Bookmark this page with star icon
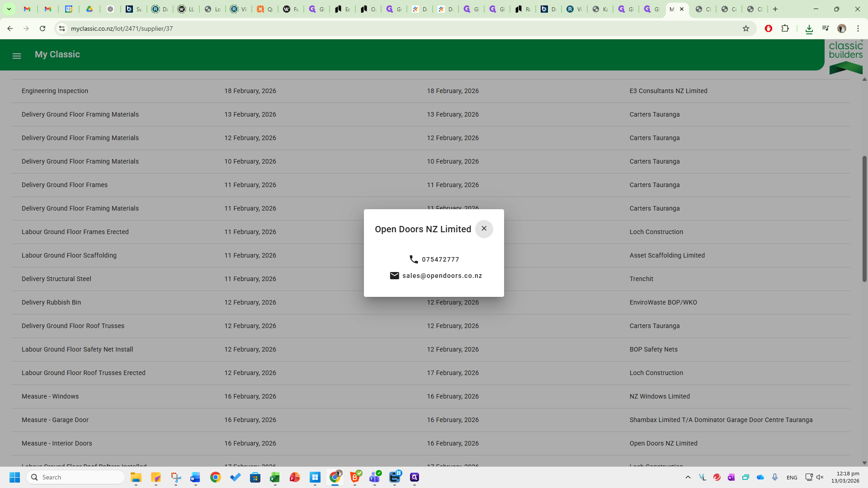Viewport: 868px width, 488px height. pos(746,28)
